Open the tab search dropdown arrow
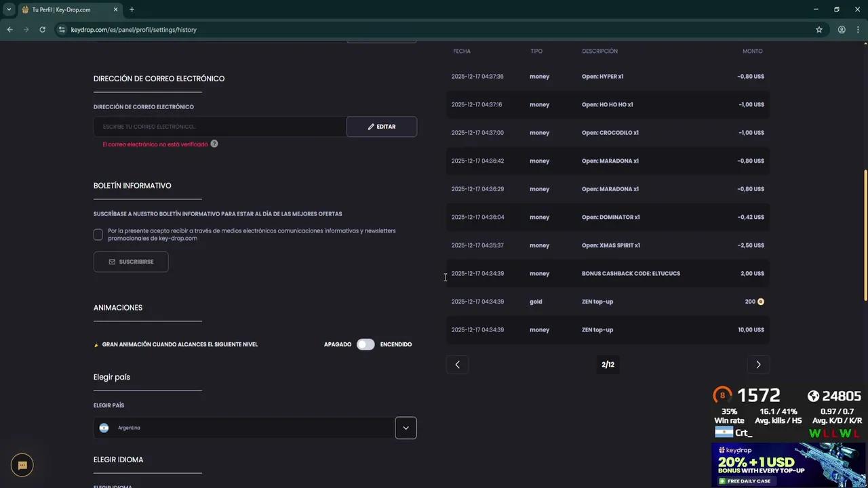 pos(9,9)
